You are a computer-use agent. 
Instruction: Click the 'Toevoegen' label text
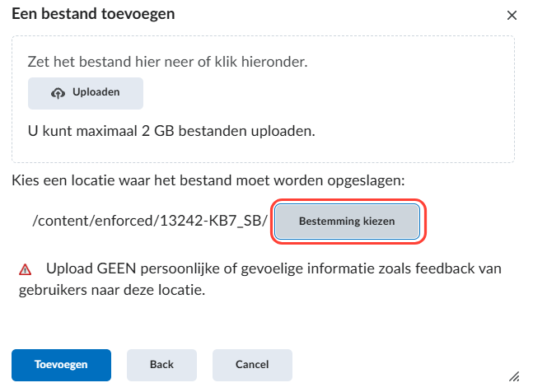pyautogui.click(x=61, y=365)
